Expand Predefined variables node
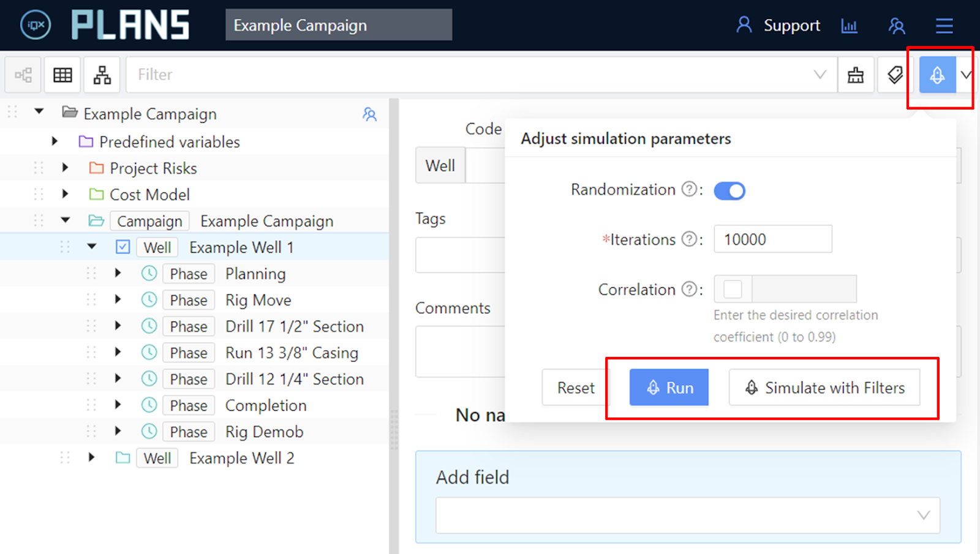 [x=55, y=141]
